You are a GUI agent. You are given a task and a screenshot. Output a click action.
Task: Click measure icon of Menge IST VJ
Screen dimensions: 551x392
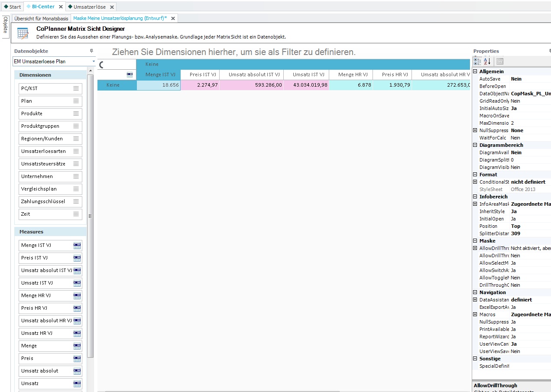coord(77,245)
